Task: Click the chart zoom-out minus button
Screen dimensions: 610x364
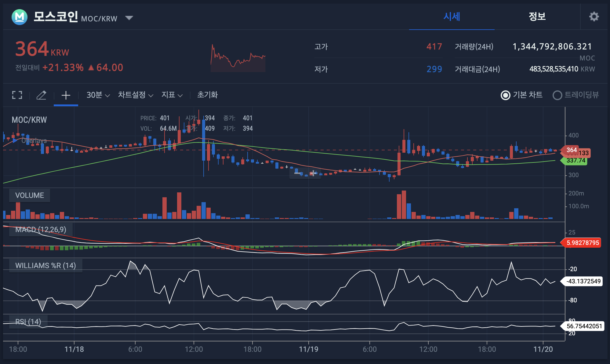Action: pyautogui.click(x=297, y=173)
